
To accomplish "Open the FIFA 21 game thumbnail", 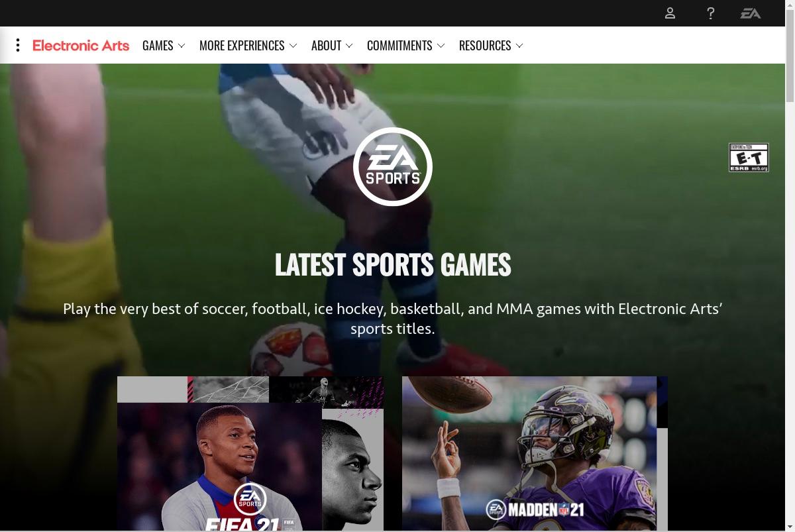I will click(x=250, y=454).
